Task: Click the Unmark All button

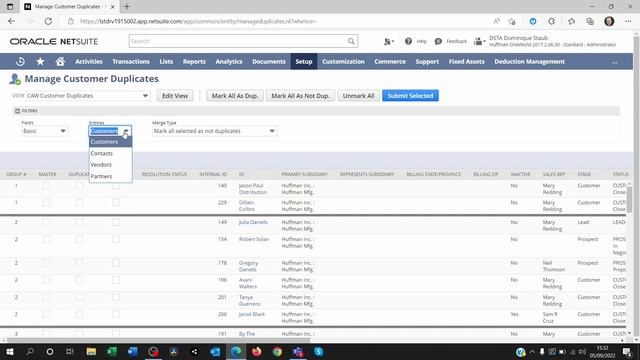Action: [x=358, y=96]
